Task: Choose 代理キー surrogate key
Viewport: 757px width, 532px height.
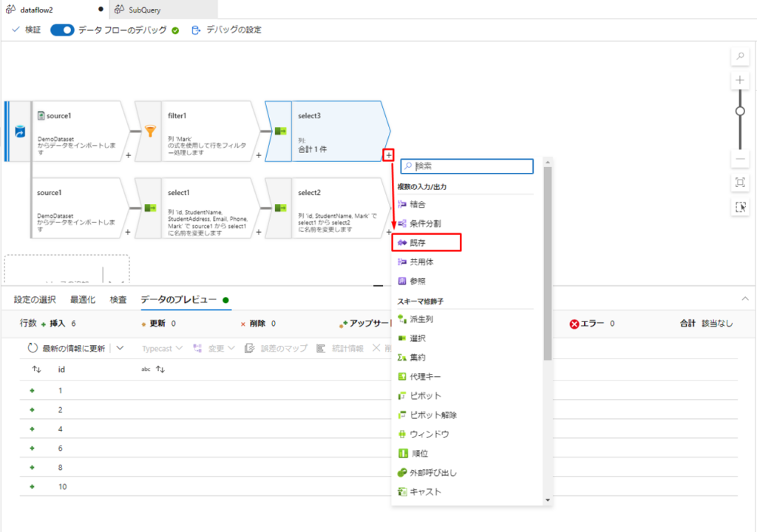Action: pyautogui.click(x=419, y=377)
